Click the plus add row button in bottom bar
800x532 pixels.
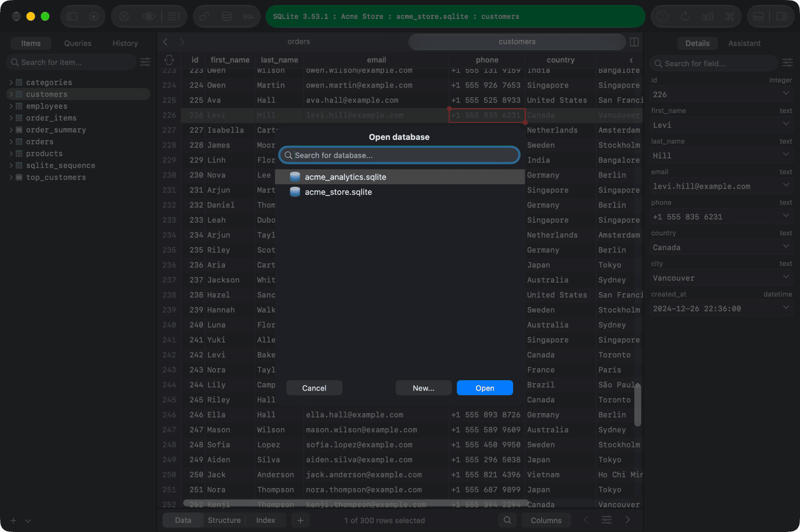pos(300,520)
